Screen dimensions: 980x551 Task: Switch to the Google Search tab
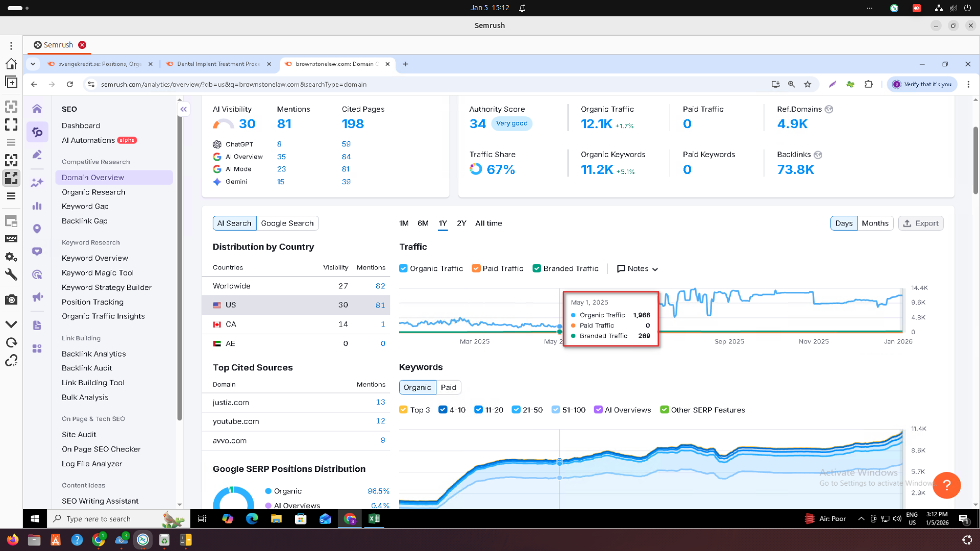coord(287,223)
